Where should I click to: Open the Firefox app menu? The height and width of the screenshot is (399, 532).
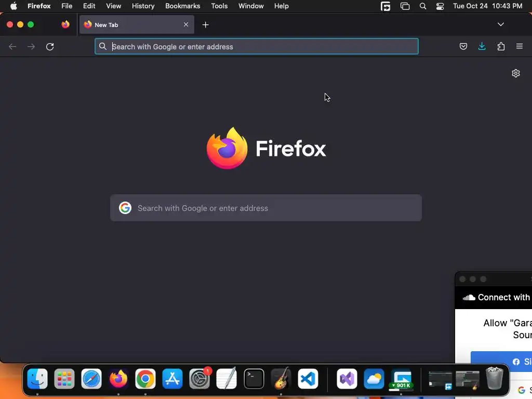39,6
